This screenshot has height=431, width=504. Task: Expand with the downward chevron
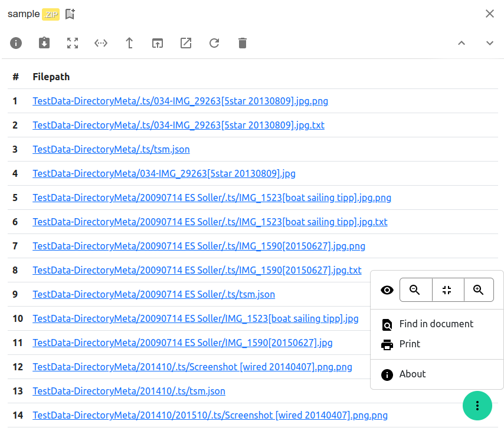(x=490, y=43)
